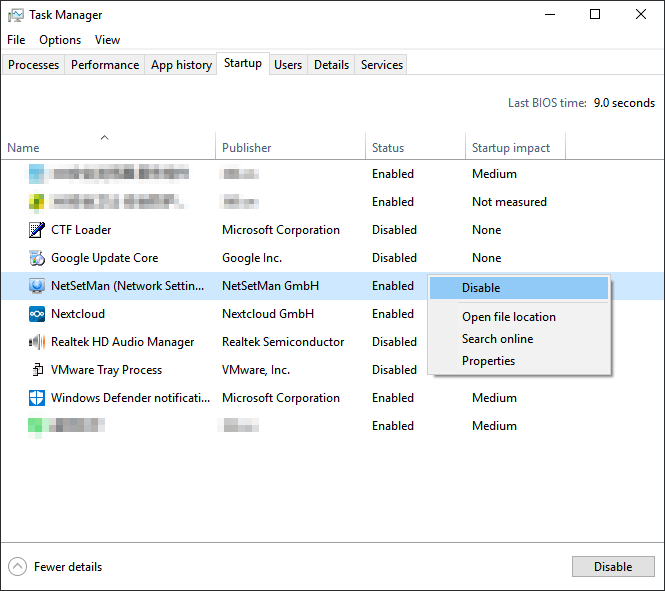Open the Services tab
The width and height of the screenshot is (665, 591).
click(x=382, y=65)
